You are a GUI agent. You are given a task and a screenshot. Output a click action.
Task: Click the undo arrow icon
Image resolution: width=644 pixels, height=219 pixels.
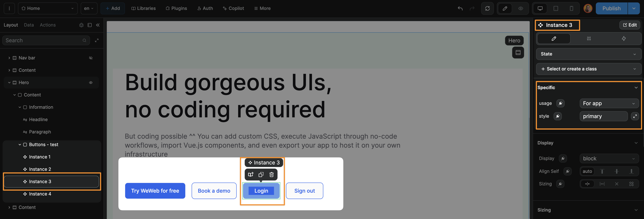coord(460,8)
